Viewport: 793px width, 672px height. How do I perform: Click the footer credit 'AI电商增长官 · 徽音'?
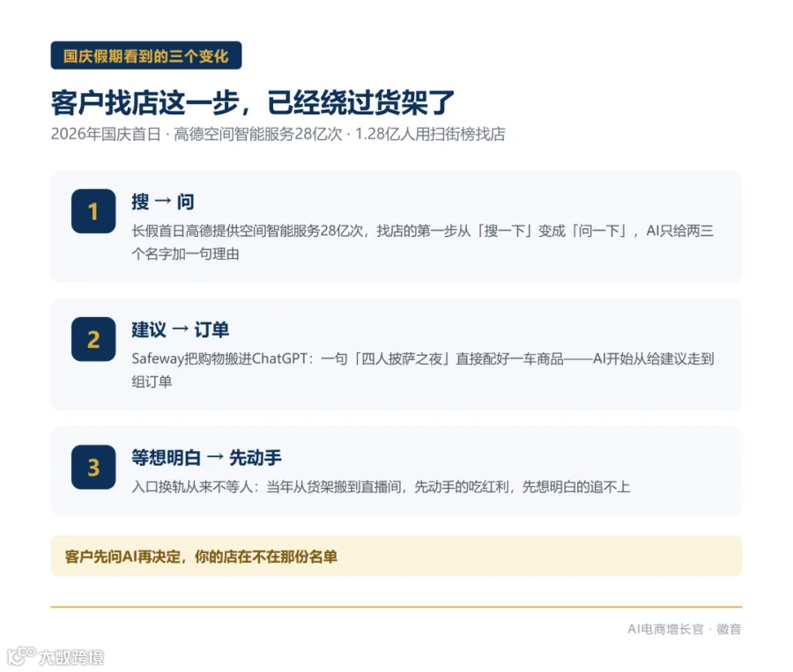click(685, 629)
